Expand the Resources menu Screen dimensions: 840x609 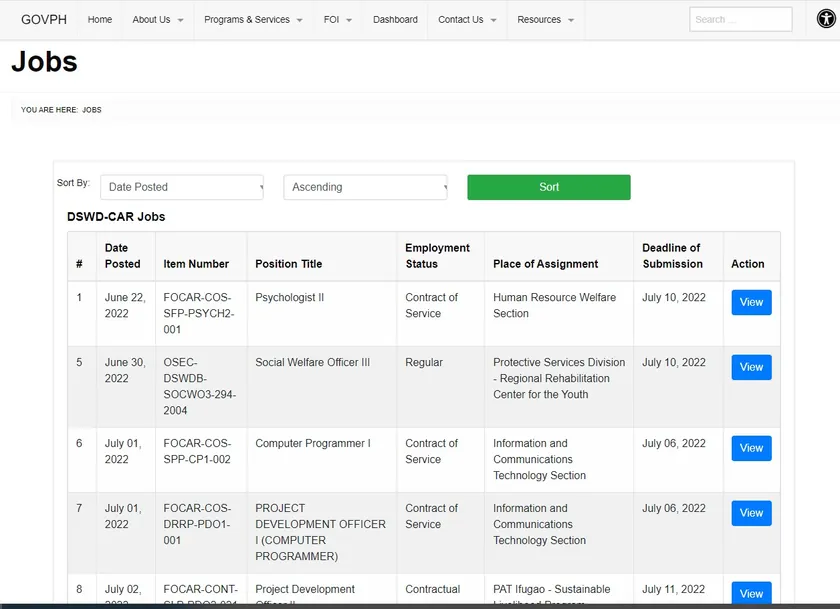(x=545, y=19)
